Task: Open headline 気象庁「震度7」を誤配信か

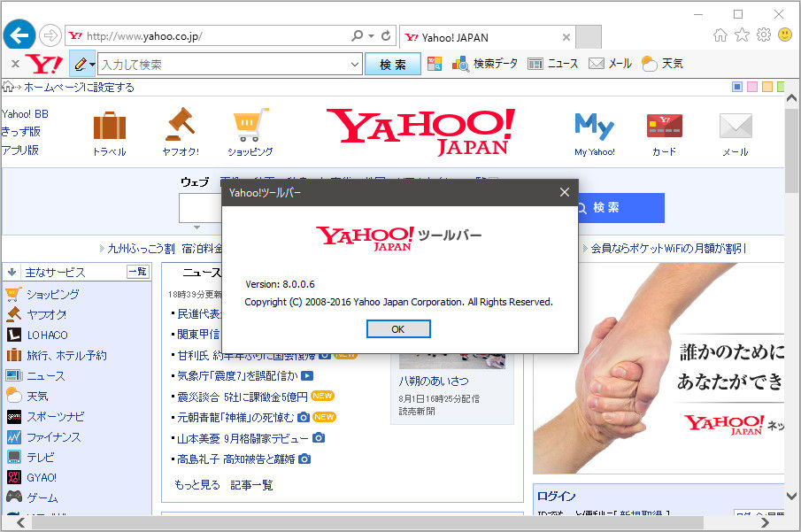Action: coord(237,376)
